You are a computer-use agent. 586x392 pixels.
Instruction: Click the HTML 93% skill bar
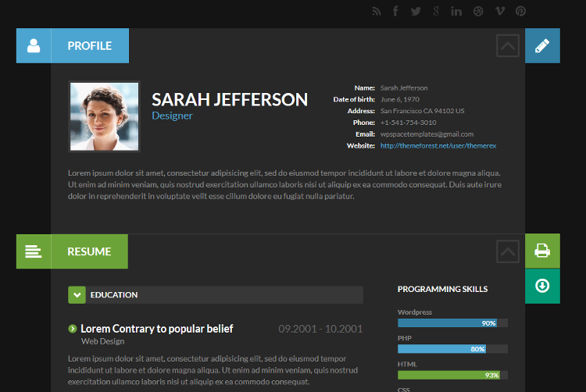(452, 375)
